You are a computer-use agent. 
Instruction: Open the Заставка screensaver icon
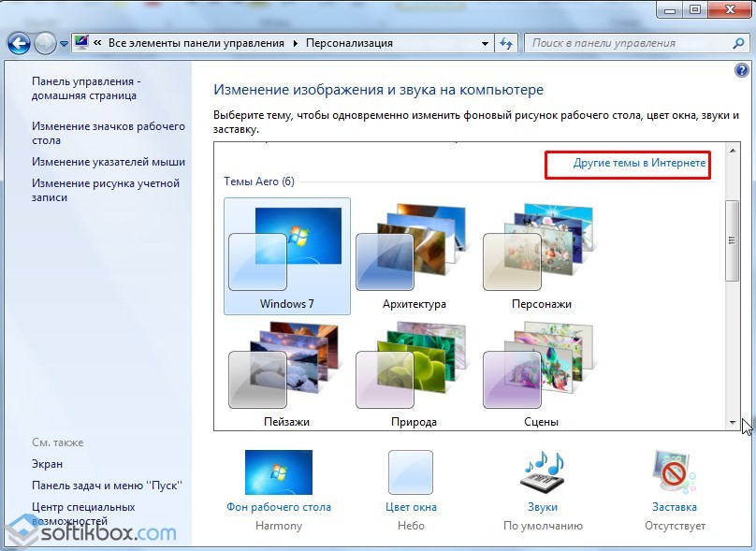[674, 472]
